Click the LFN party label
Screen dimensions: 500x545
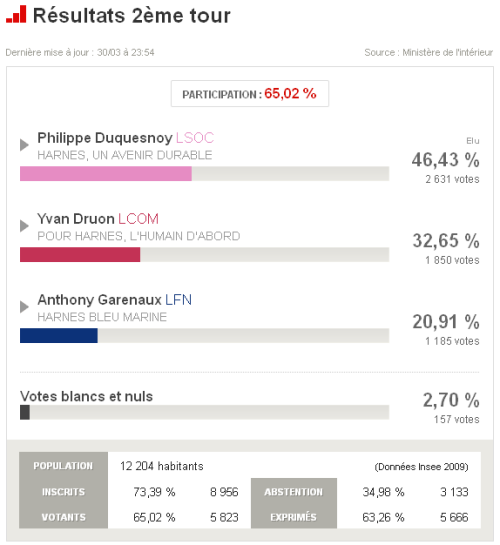[x=178, y=300]
